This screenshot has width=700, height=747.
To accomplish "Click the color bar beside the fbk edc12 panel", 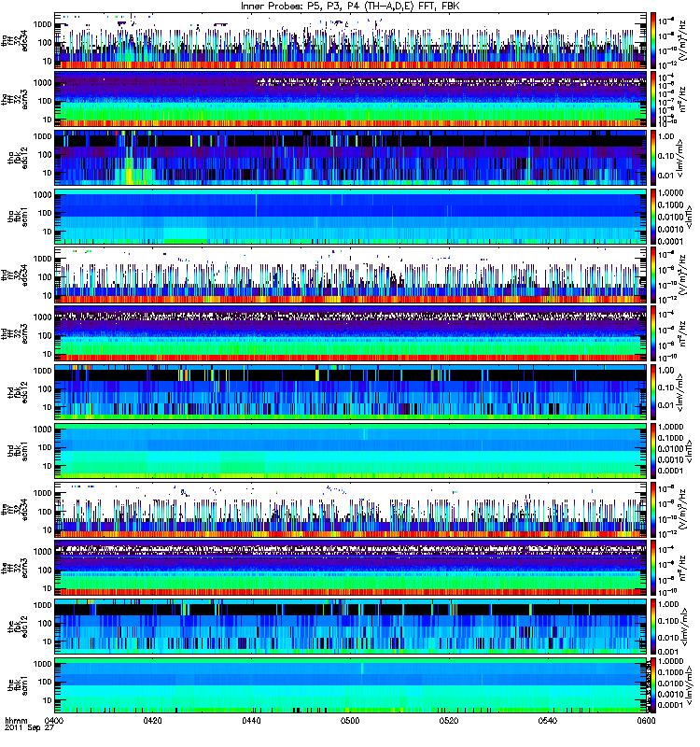I will click(x=652, y=627).
